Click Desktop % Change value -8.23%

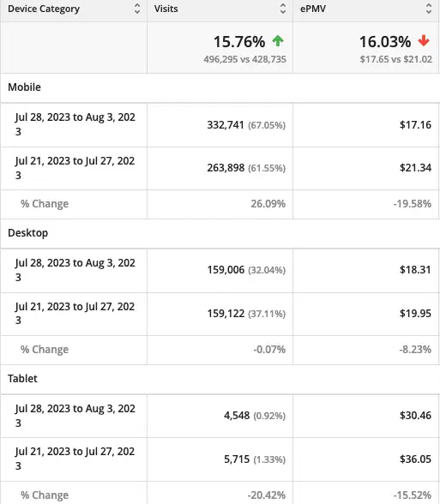click(x=415, y=350)
